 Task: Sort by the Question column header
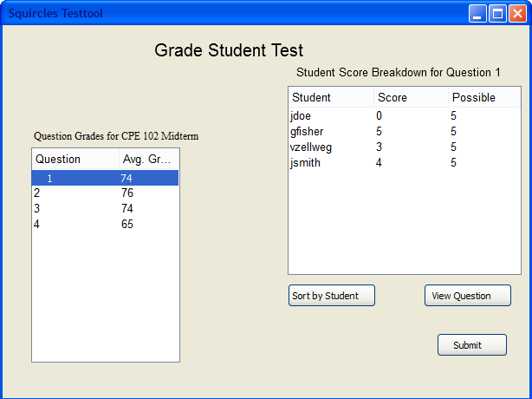point(75,160)
